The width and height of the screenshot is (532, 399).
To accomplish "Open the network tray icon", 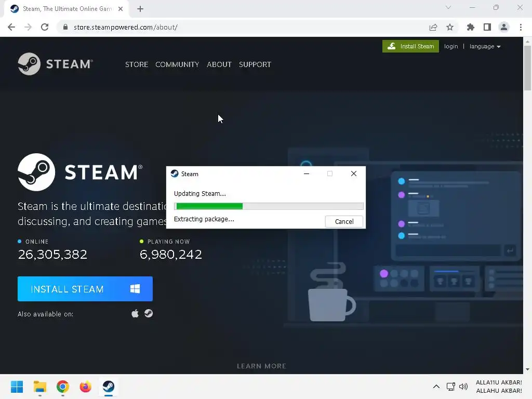I will tap(450, 387).
